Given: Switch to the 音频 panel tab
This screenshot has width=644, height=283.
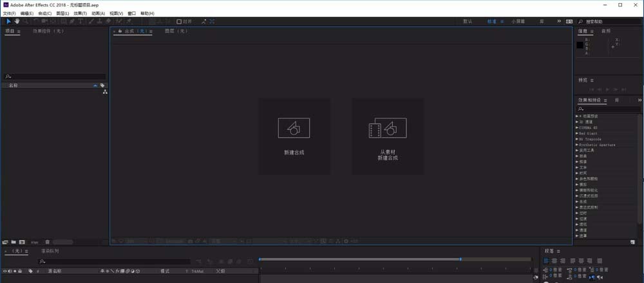Looking at the screenshot, I should point(606,31).
